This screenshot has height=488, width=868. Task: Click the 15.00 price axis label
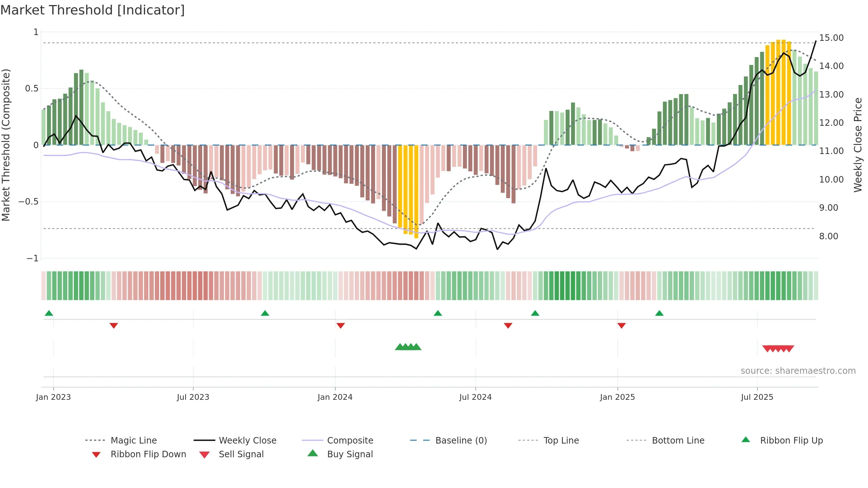pos(831,38)
